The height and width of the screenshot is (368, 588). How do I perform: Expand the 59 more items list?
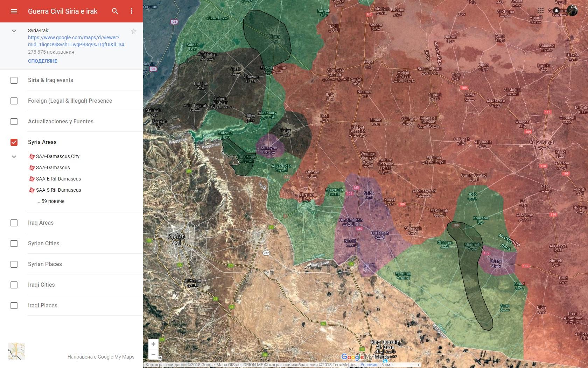[50, 202]
